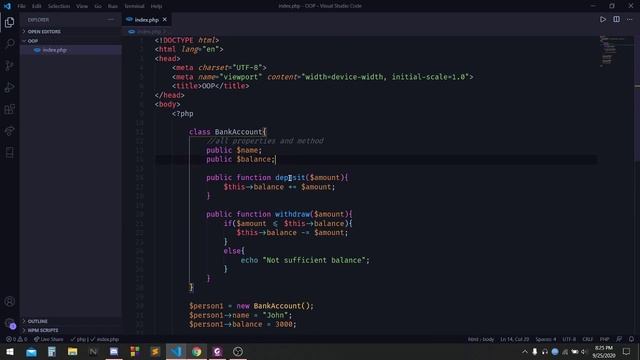Click the 'html > body' status bar item
Screen dimensions: 640x360
[x=481, y=339]
